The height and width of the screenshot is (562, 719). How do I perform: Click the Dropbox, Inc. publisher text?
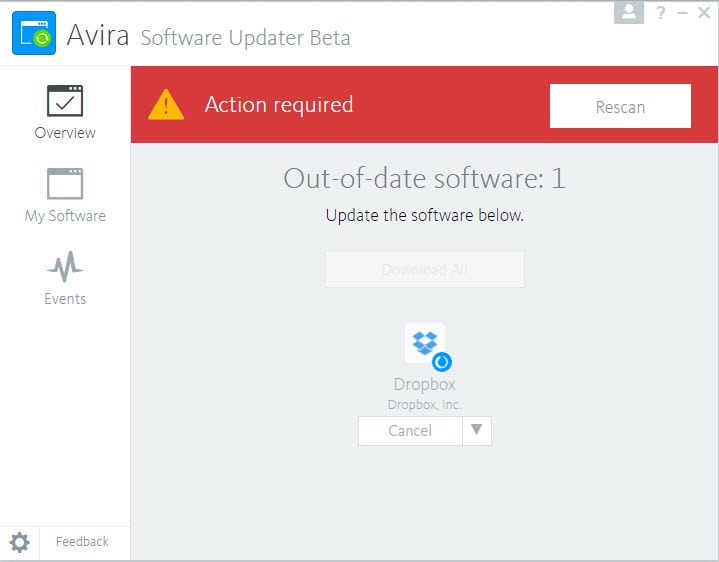click(425, 405)
